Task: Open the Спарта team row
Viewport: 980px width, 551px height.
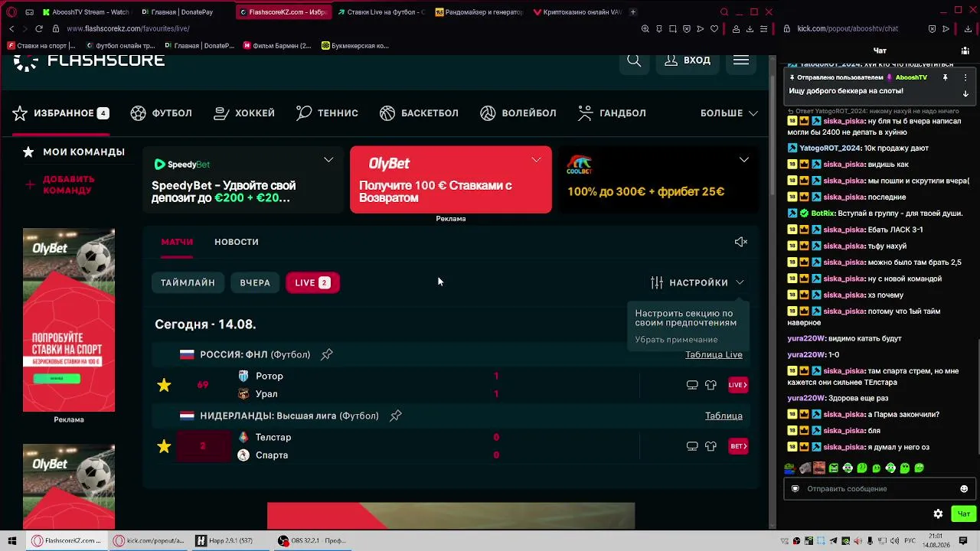Action: click(272, 455)
